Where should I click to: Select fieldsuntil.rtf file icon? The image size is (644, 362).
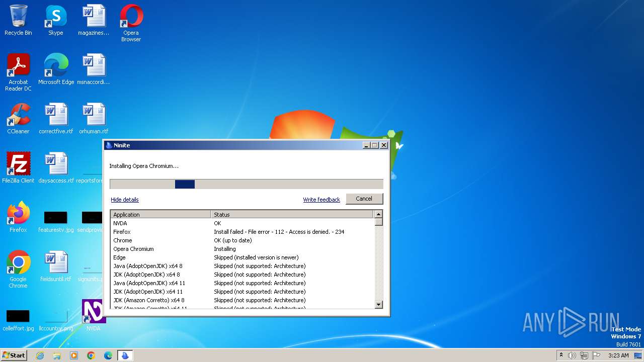(56, 266)
